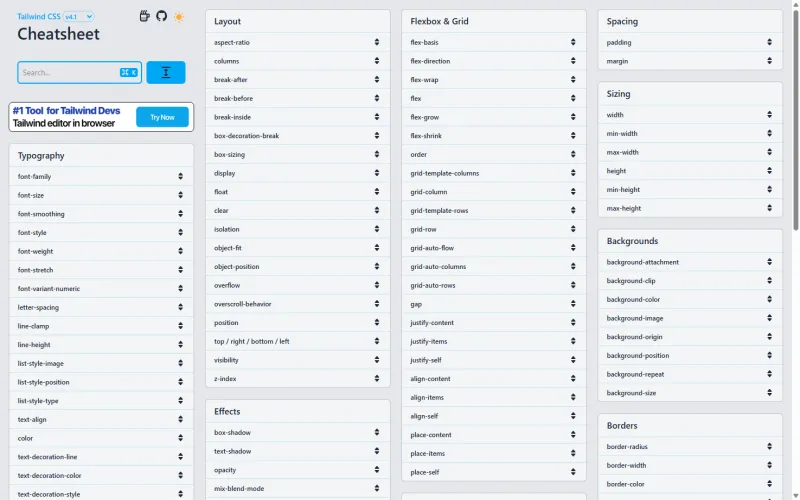Click the expand all sections button

[166, 72]
